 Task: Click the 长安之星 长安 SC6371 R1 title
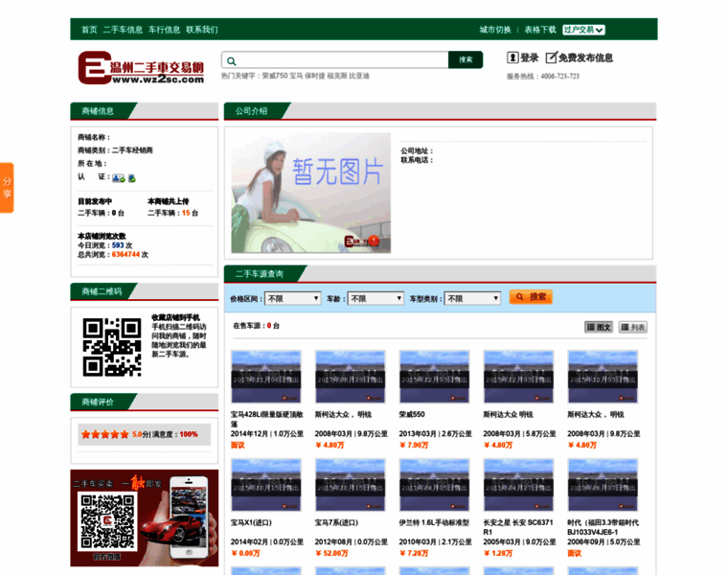[x=518, y=527]
